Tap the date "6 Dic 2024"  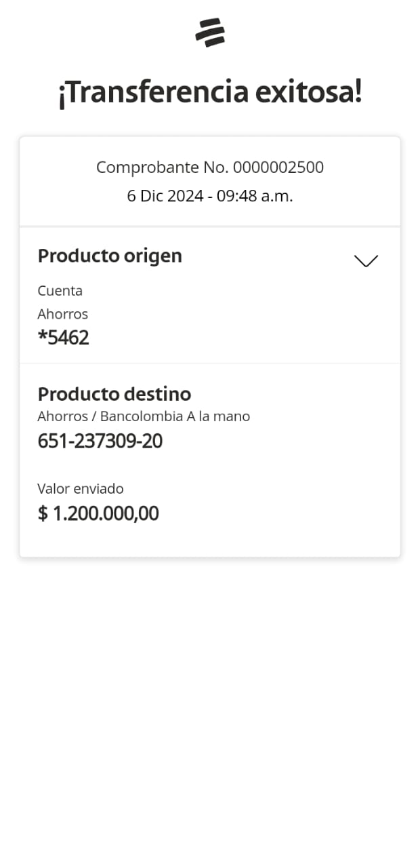point(165,196)
